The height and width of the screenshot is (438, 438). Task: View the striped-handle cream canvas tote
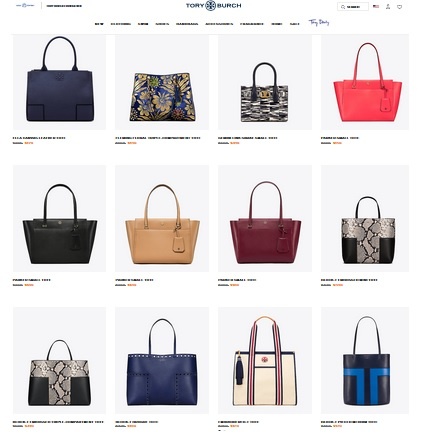pos(265,360)
